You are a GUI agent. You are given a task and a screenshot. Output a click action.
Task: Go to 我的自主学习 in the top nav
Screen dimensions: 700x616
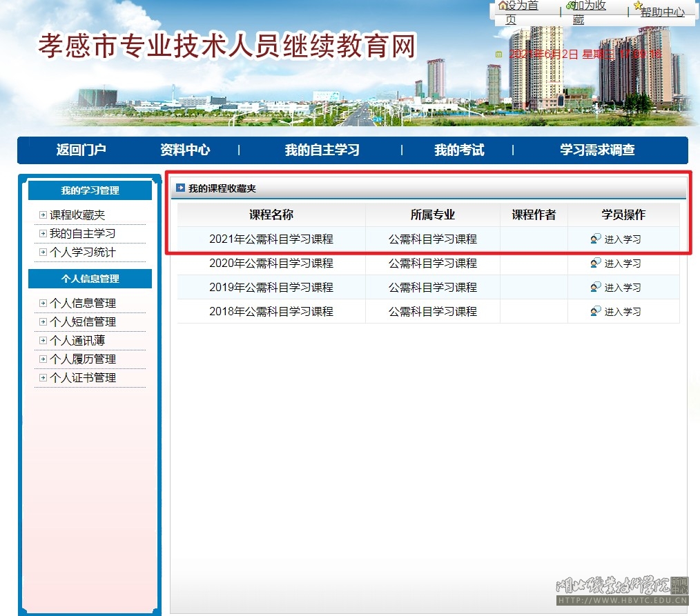(322, 150)
